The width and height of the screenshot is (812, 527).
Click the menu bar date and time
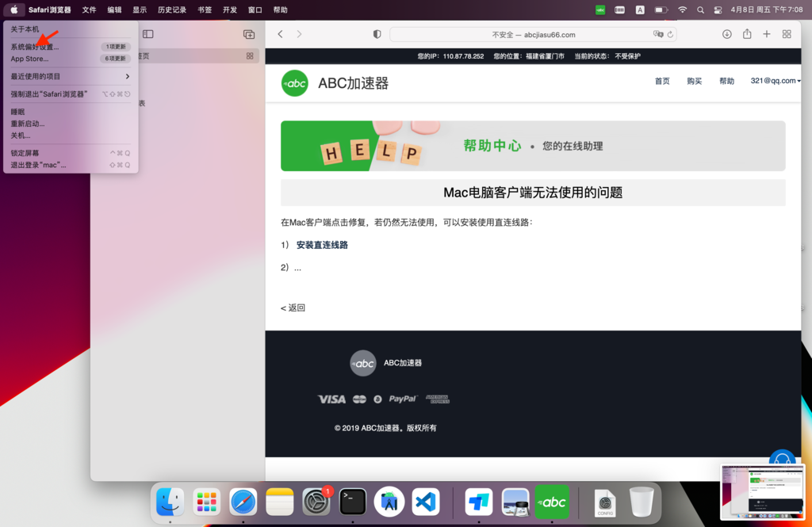click(x=767, y=10)
